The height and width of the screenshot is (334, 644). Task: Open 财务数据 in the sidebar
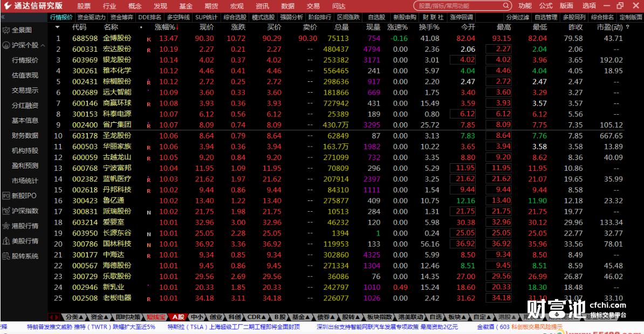point(25,135)
